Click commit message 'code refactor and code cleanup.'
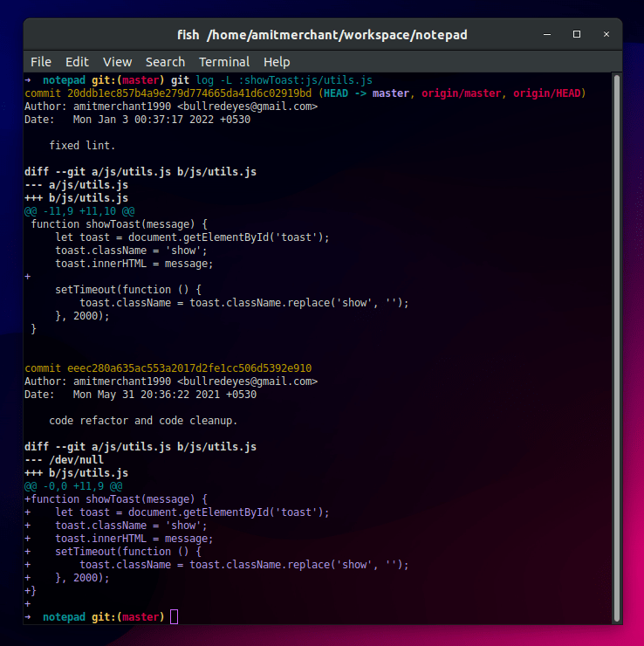 [x=143, y=421]
